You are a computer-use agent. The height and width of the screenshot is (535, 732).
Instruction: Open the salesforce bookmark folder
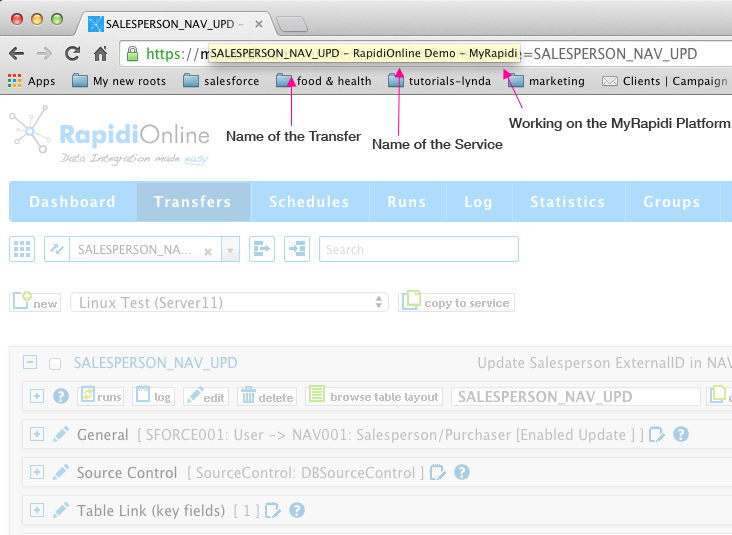(221, 81)
